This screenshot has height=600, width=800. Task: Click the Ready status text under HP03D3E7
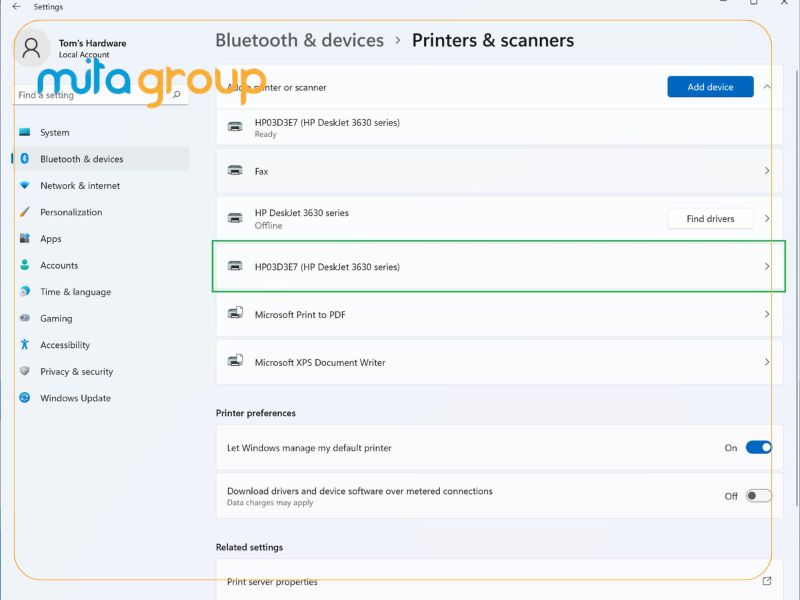265,134
